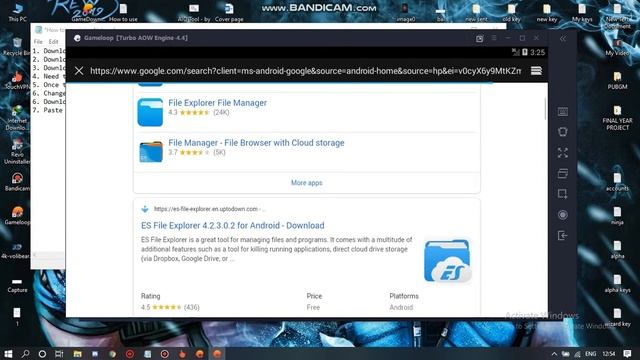The width and height of the screenshot is (640, 360).
Task: Open the Gameloop keyboard mapping tool
Action: 562,111
